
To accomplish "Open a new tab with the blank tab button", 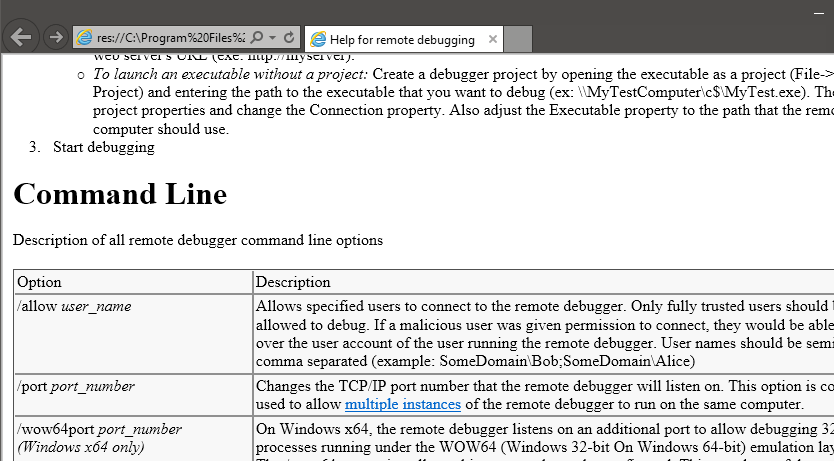I will (517, 40).
